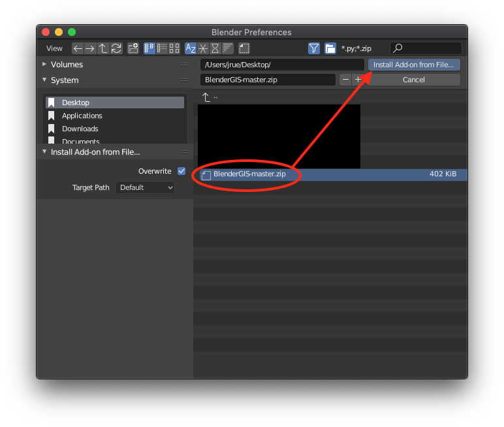The height and width of the screenshot is (427, 504).
Task: Click Volumes panel drag grip dots
Action: pos(184,64)
